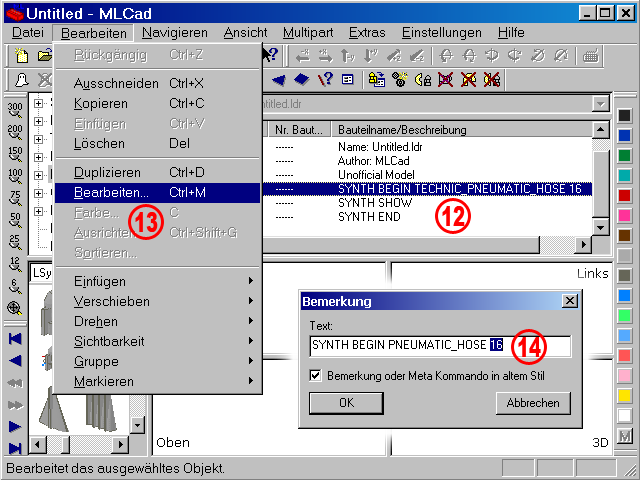The width and height of the screenshot is (640, 480).
Task: Click the crossed-out pink icon with red X
Action: pyautogui.click(x=445, y=80)
